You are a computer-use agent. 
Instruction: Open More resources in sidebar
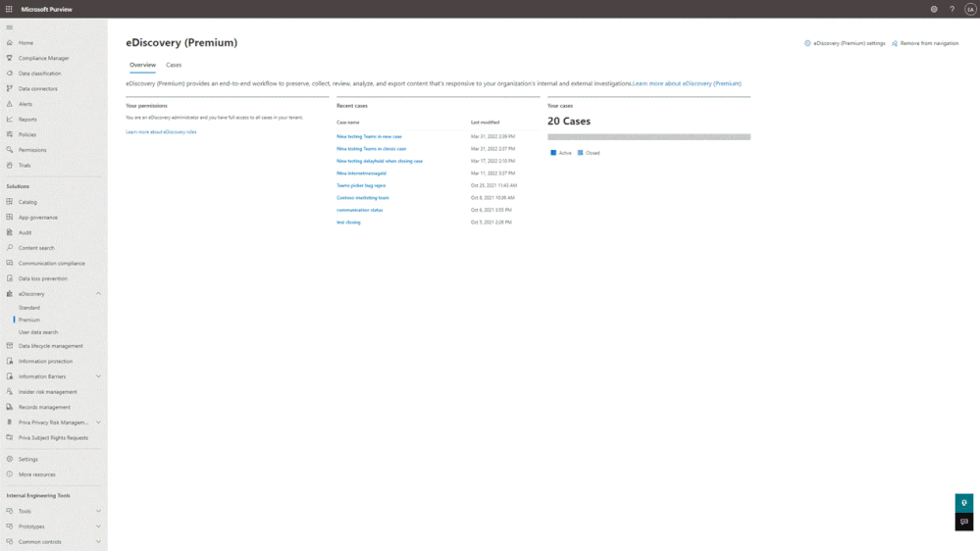click(x=37, y=475)
